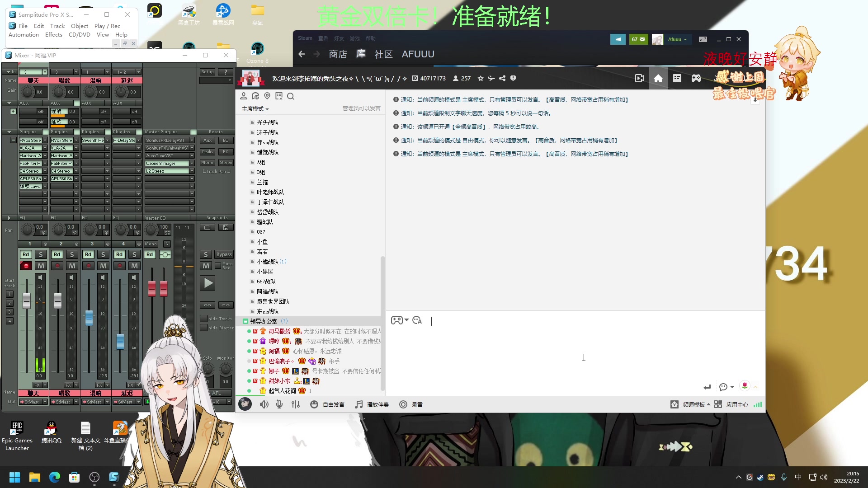Adjust channel 1 聊天 volume fader
This screenshot has width=868, height=488.
[27, 300]
